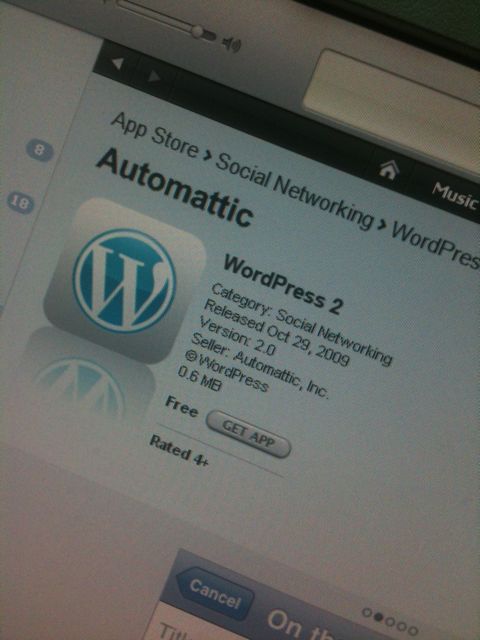Image resolution: width=480 pixels, height=640 pixels.
Task: Go back with the left arrow button
Action: [118, 63]
